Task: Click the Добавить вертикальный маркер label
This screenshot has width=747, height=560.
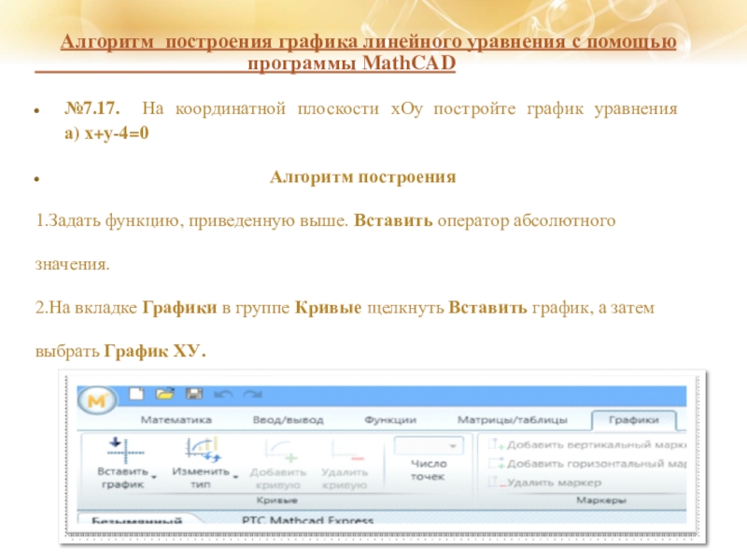Action: tap(597, 445)
